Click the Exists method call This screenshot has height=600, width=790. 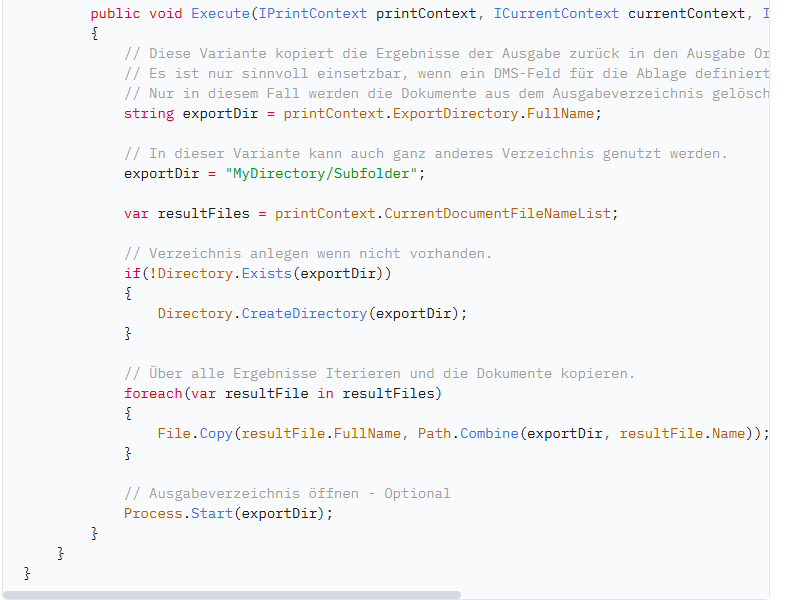click(262, 273)
